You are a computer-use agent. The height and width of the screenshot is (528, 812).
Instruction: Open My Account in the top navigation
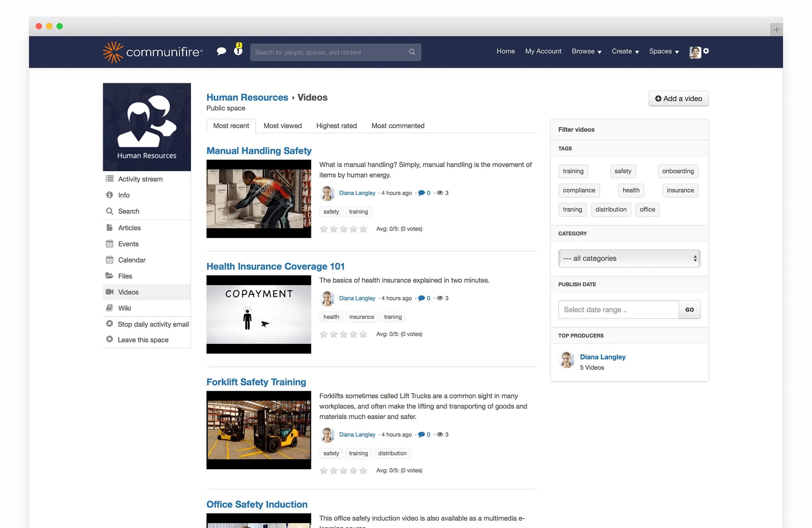(543, 51)
